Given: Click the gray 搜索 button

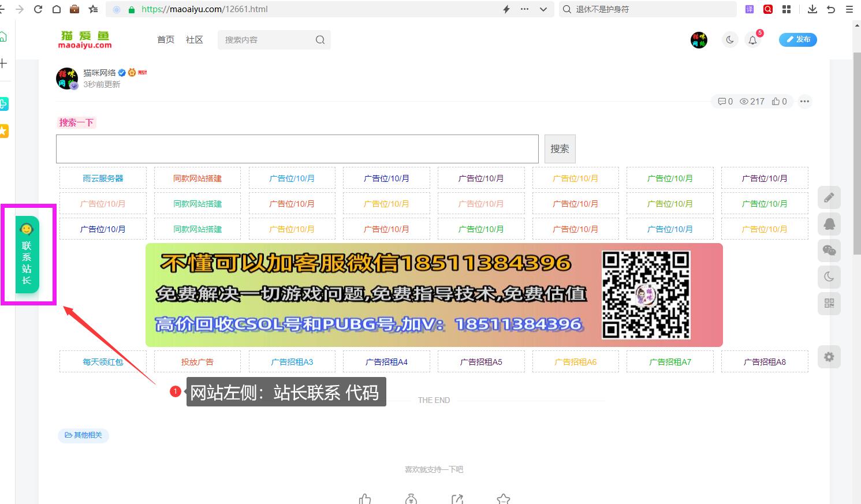Looking at the screenshot, I should point(560,149).
